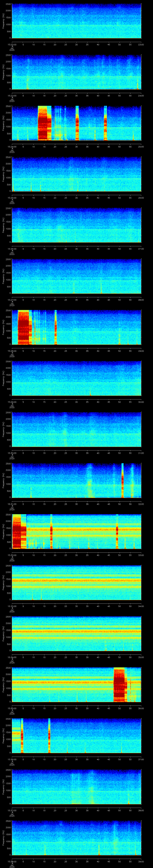Screen dimensions: 153x868
Task: Click the 15:26:00 start time label
Action: (x=12, y=249)
